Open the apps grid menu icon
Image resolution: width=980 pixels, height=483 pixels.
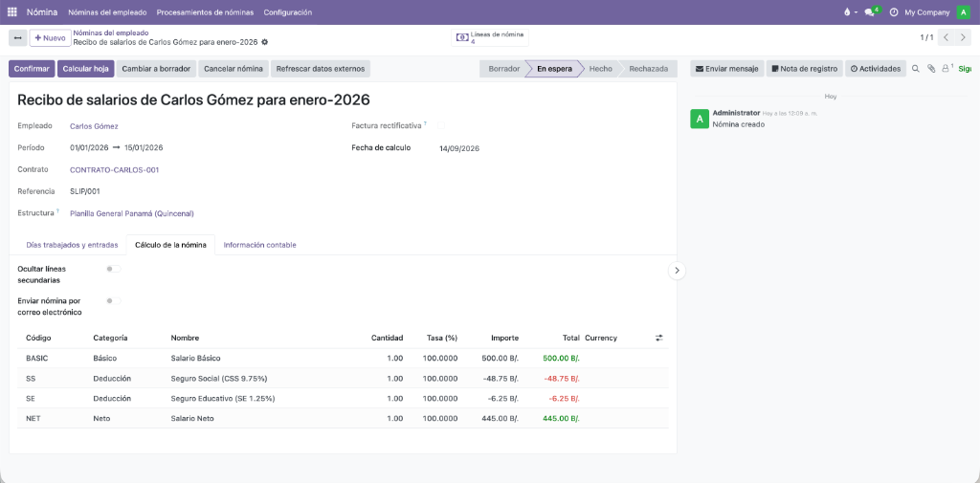[x=11, y=11]
